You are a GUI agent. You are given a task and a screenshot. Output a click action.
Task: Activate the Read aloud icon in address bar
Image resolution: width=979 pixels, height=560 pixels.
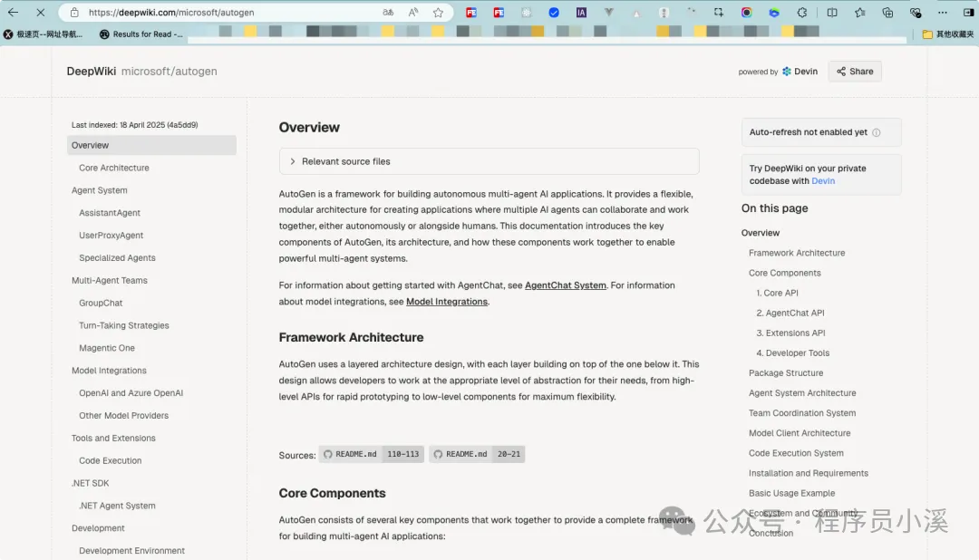(413, 13)
